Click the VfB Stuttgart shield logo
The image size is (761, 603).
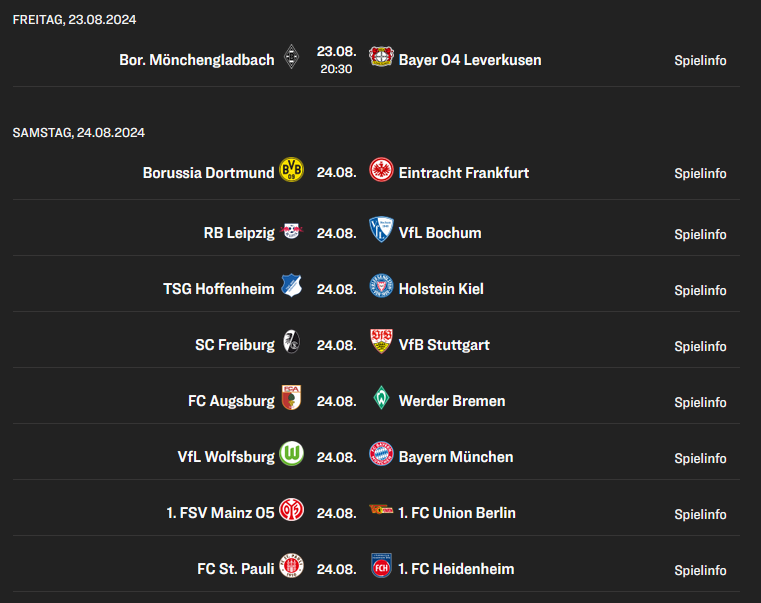click(381, 341)
